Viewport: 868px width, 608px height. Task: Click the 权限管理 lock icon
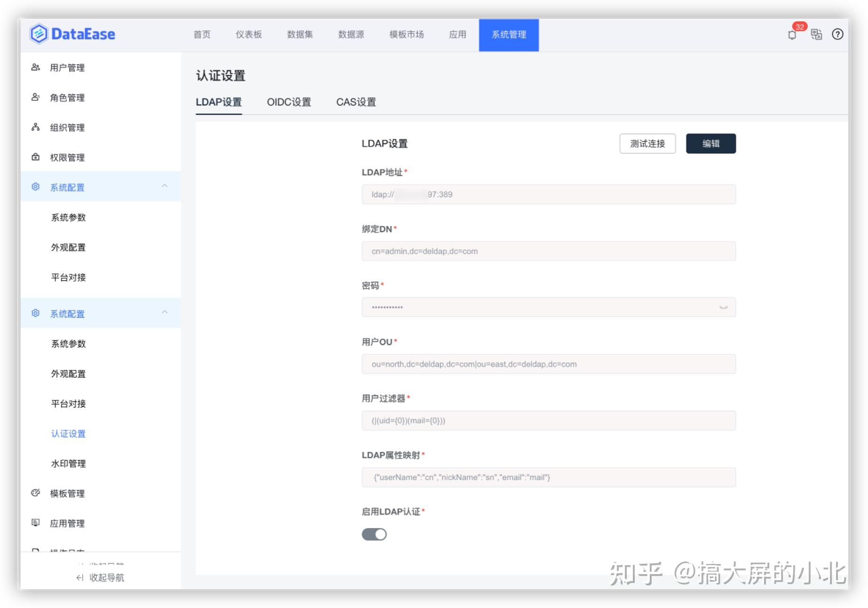[x=35, y=157]
